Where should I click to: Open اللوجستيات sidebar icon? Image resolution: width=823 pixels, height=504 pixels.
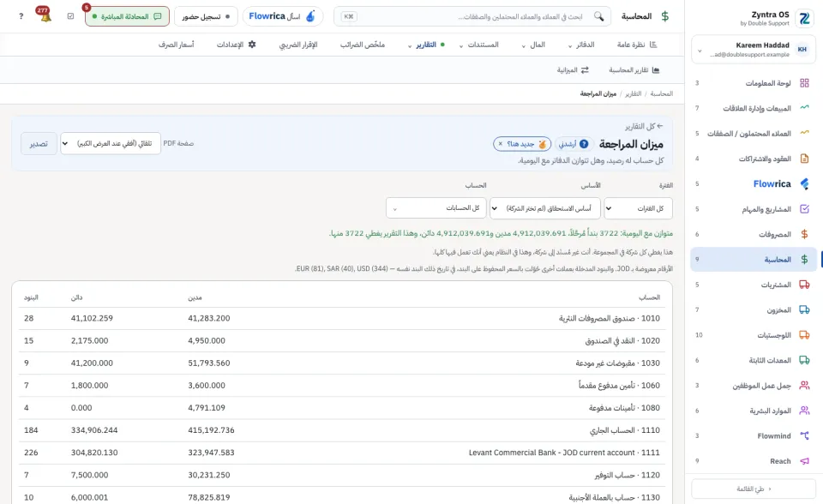tap(804, 335)
